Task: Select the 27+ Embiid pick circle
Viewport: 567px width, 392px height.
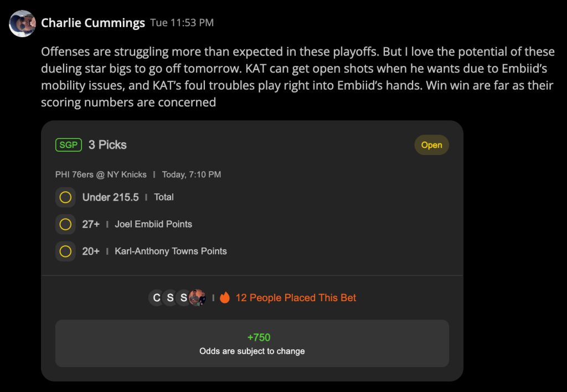Action: 65,224
